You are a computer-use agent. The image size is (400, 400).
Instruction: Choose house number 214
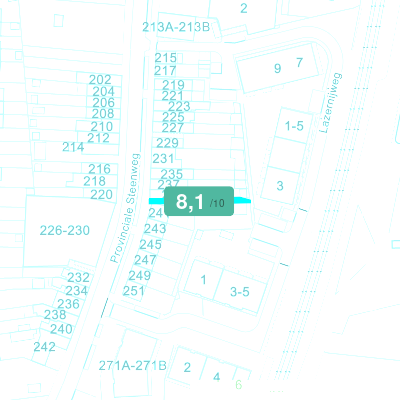[73, 147]
